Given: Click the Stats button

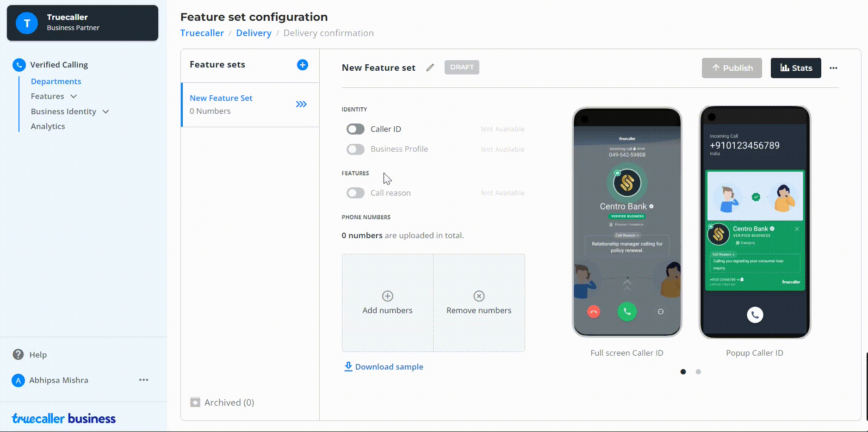Looking at the screenshot, I should click(795, 68).
